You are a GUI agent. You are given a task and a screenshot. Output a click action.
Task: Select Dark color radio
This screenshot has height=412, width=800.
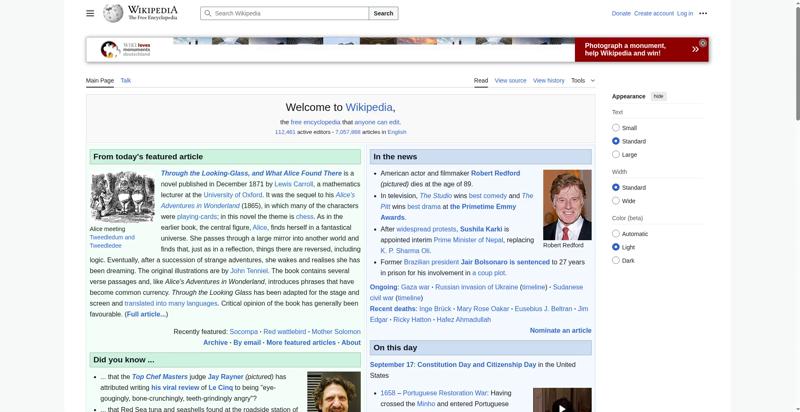[616, 260]
